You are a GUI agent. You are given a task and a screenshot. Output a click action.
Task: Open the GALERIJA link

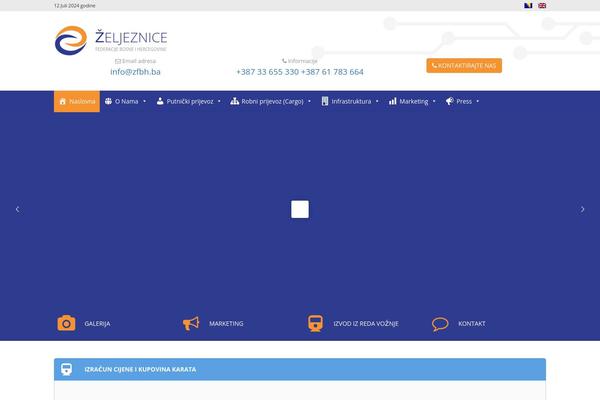tap(97, 323)
